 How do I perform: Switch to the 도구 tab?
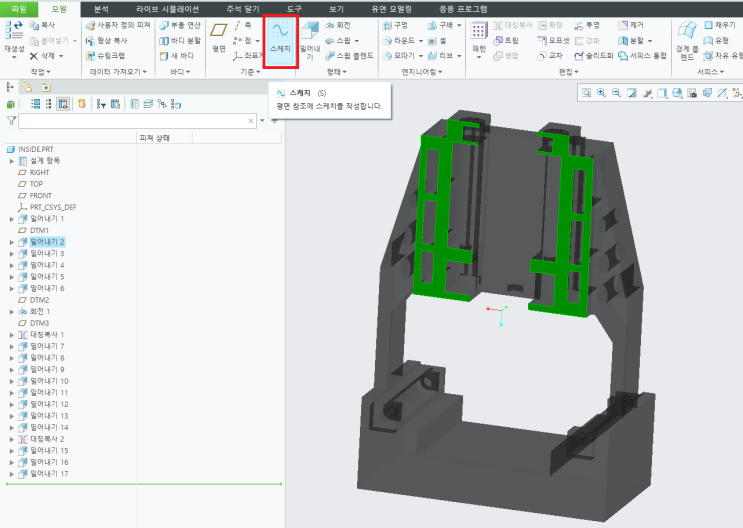pos(294,9)
